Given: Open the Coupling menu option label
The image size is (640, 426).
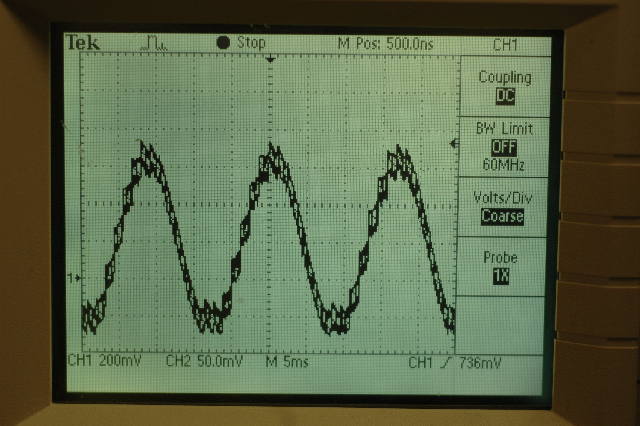Looking at the screenshot, I should (504, 77).
